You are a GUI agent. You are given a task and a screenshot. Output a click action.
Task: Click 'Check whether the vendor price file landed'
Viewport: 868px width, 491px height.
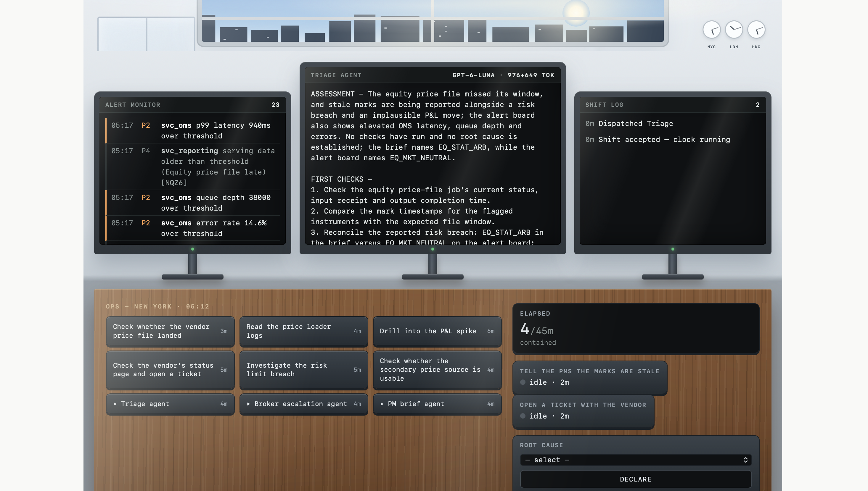[x=170, y=331]
